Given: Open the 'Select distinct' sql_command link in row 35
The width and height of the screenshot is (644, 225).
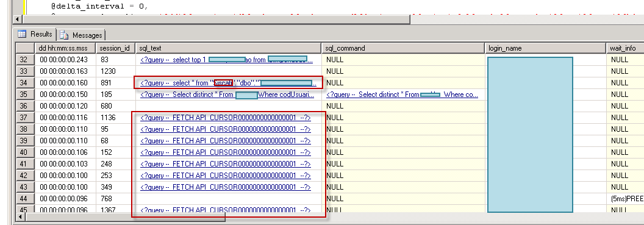Looking at the screenshot, I should pyautogui.click(x=402, y=95).
